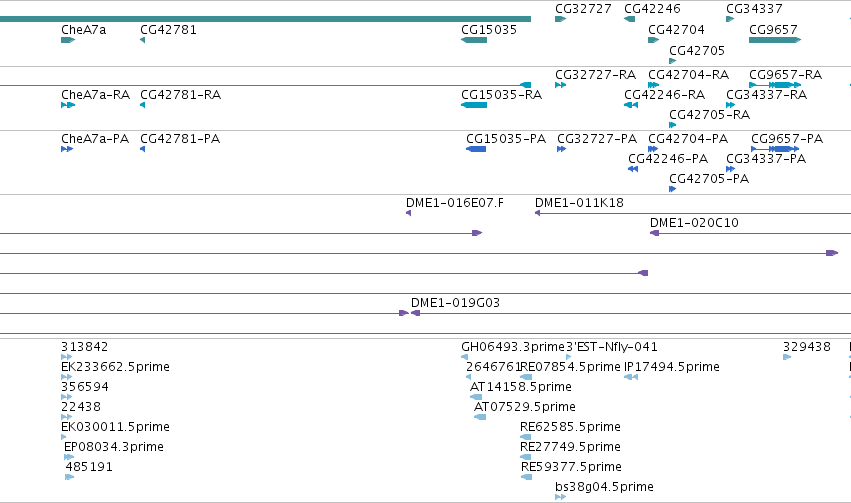
Task: Click the CG9657 gene label
Action: [773, 30]
